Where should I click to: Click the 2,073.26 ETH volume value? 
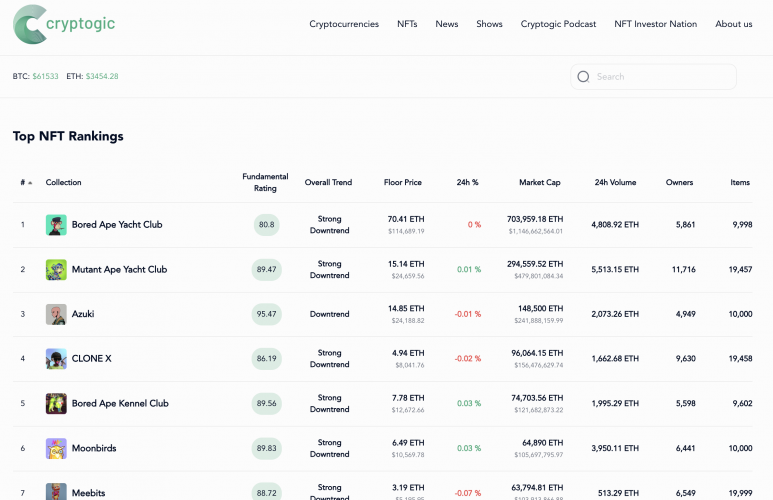pos(615,314)
